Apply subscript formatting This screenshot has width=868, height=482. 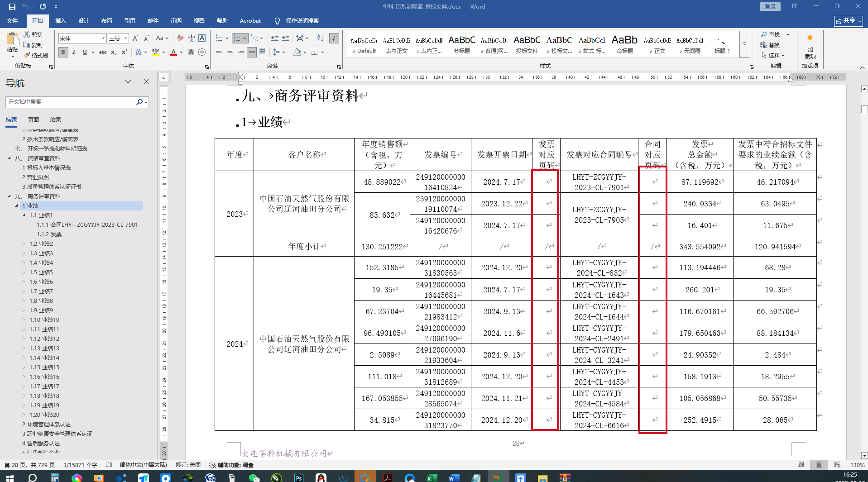(x=114, y=52)
